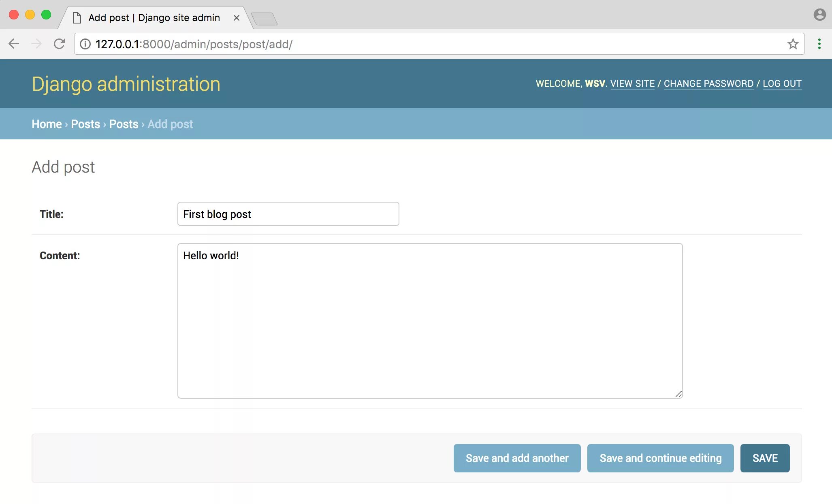Click the Django administration logo/header
Screen dimensions: 832x504
[126, 84]
